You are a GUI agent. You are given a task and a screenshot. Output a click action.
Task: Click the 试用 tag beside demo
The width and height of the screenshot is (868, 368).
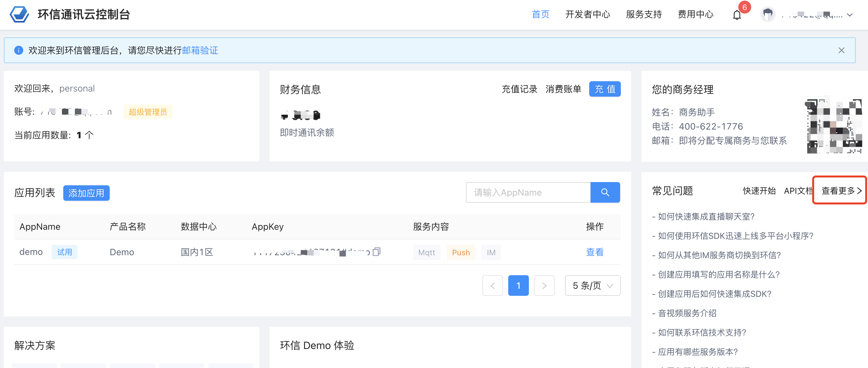(x=64, y=252)
